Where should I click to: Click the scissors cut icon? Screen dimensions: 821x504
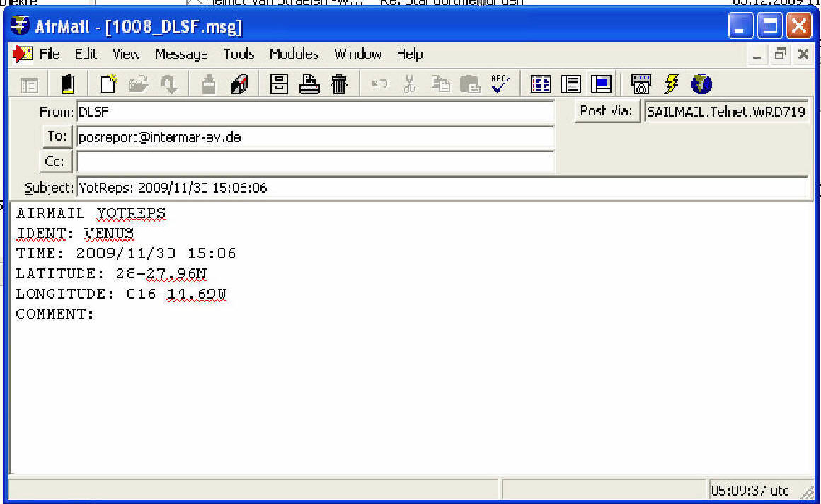[x=410, y=84]
